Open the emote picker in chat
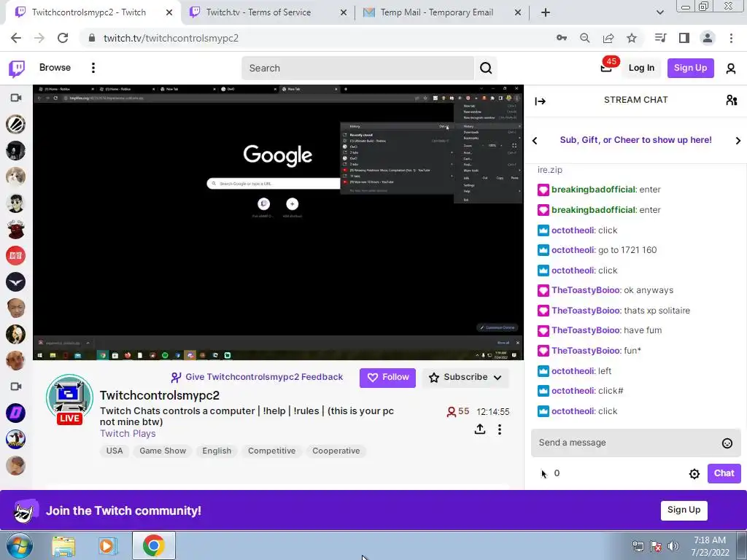The height and width of the screenshot is (560, 747). [x=727, y=443]
